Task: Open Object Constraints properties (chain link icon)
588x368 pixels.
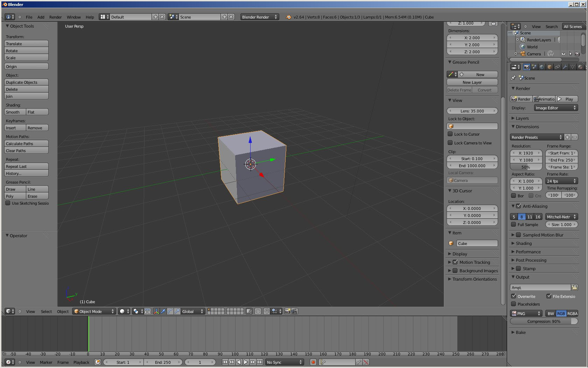Action: pyautogui.click(x=557, y=67)
